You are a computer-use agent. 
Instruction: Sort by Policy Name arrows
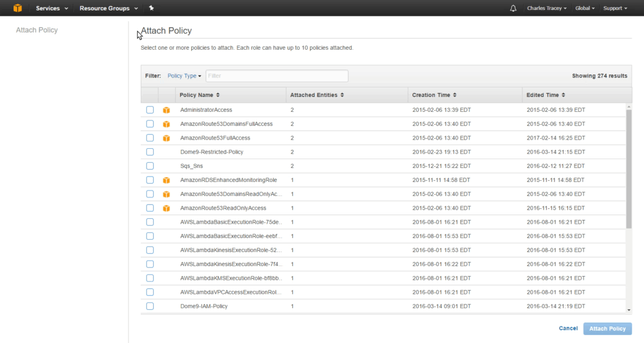coord(218,95)
